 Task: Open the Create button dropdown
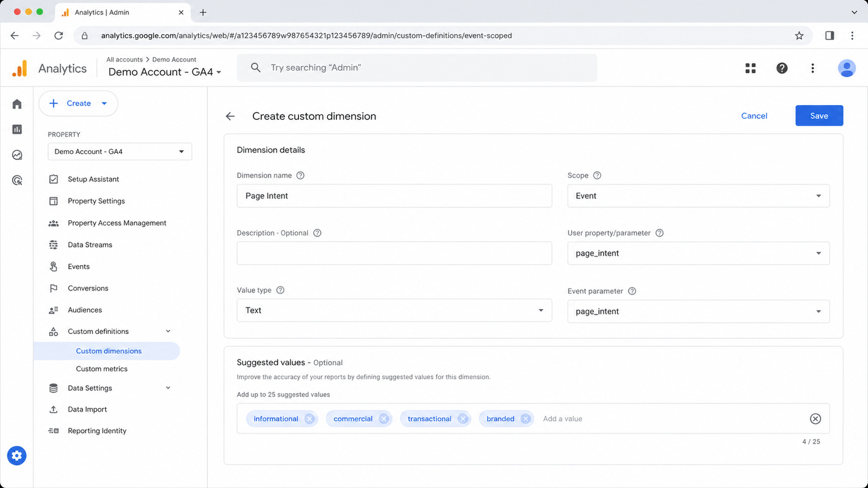tap(104, 104)
